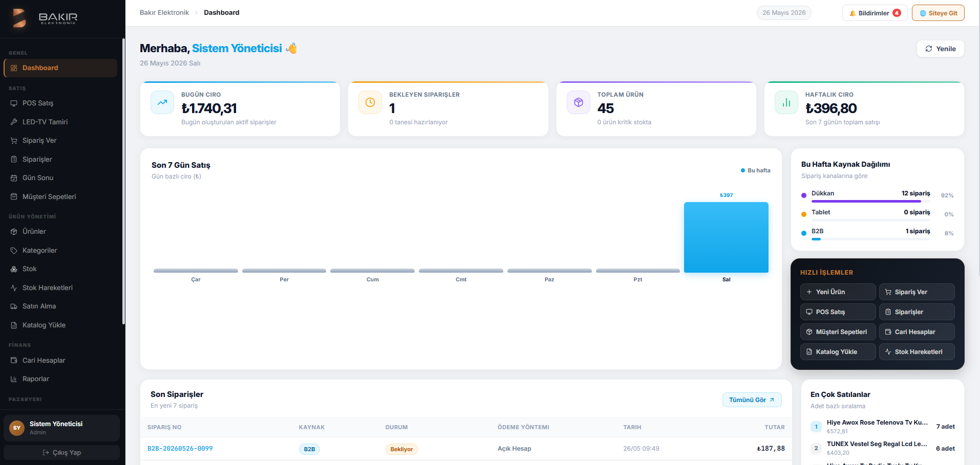The height and width of the screenshot is (465, 980).
Task: Click Siparişler quick action button
Action: click(x=917, y=312)
